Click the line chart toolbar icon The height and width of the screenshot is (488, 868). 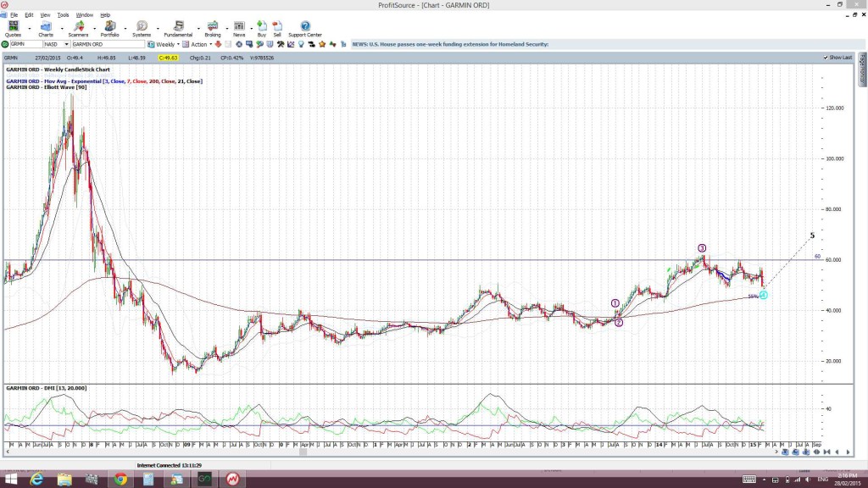click(291, 44)
